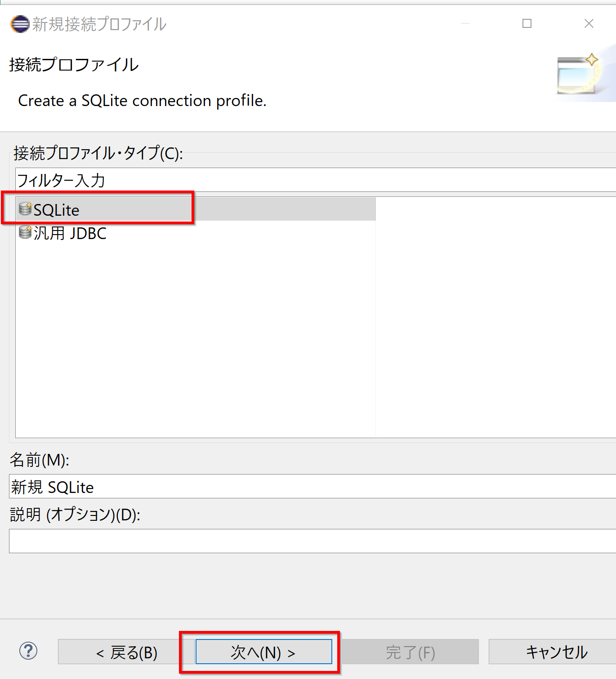This screenshot has width=616, height=679.
Task: Click the 説明 (オプション)(D) label
Action: (75, 515)
